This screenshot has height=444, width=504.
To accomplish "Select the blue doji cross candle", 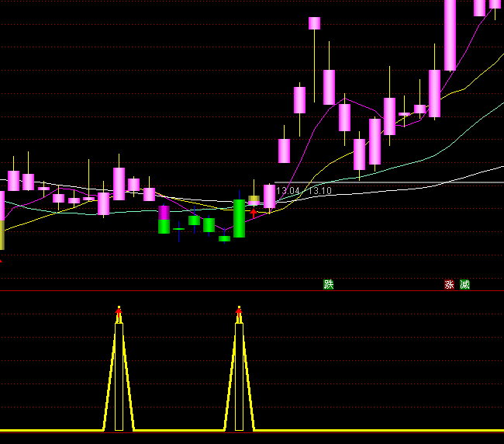I will click(178, 230).
